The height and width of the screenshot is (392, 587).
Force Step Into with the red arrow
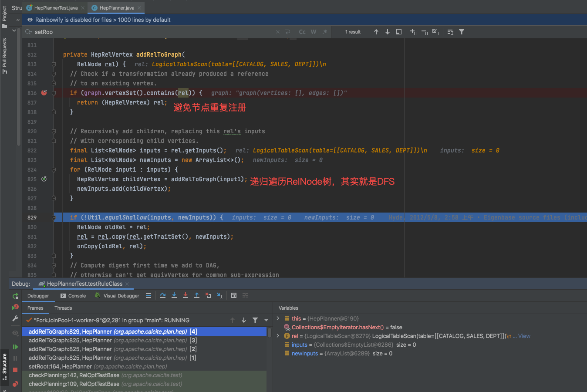[186, 296]
